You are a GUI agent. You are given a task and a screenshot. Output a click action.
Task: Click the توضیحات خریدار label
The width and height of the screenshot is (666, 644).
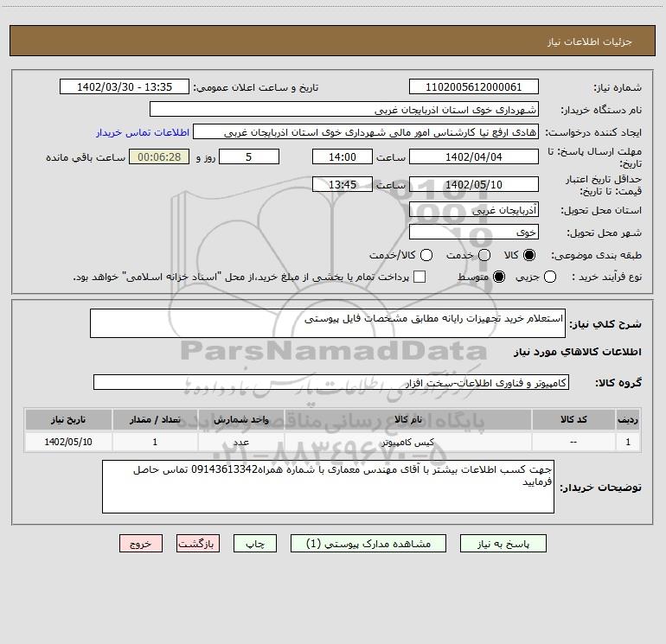click(x=600, y=488)
